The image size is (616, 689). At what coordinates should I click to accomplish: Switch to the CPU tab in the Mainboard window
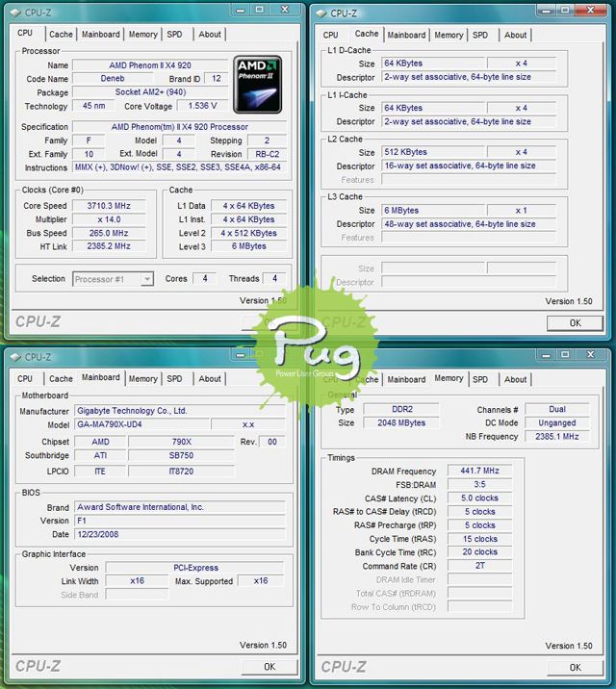pos(25,379)
